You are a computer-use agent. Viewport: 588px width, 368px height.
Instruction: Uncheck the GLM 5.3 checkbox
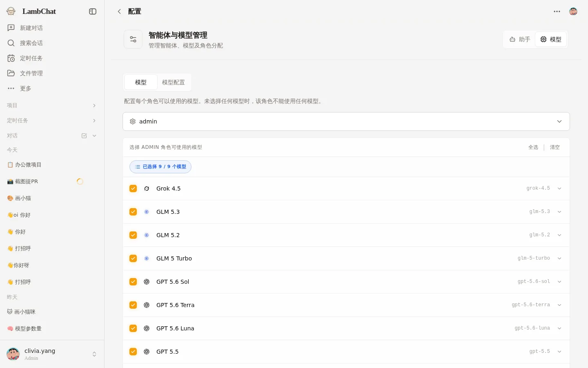[x=133, y=212]
